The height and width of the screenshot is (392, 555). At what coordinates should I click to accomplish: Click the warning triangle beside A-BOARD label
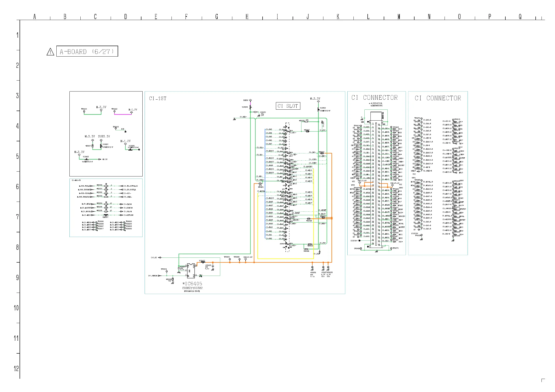pyautogui.click(x=50, y=52)
